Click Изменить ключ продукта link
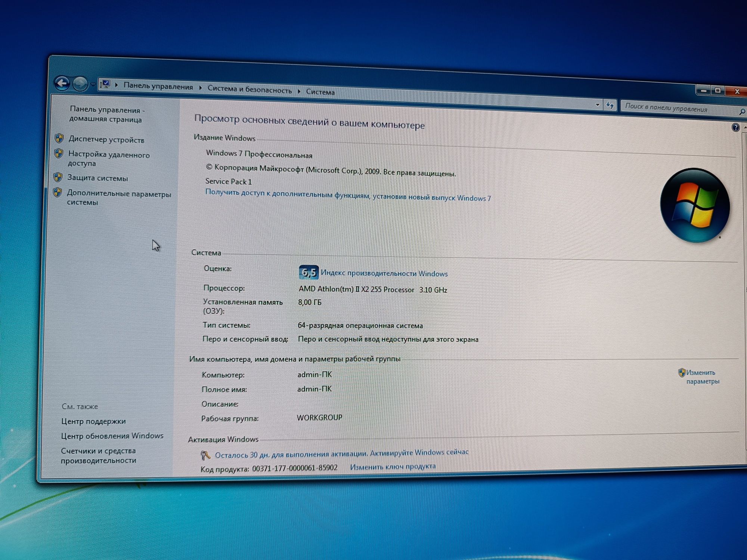 [x=393, y=466]
